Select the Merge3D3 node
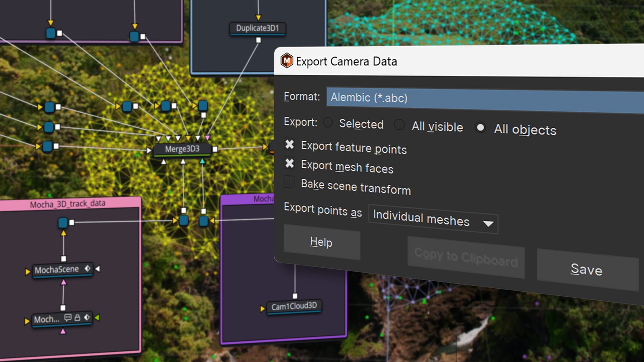 pos(182,149)
